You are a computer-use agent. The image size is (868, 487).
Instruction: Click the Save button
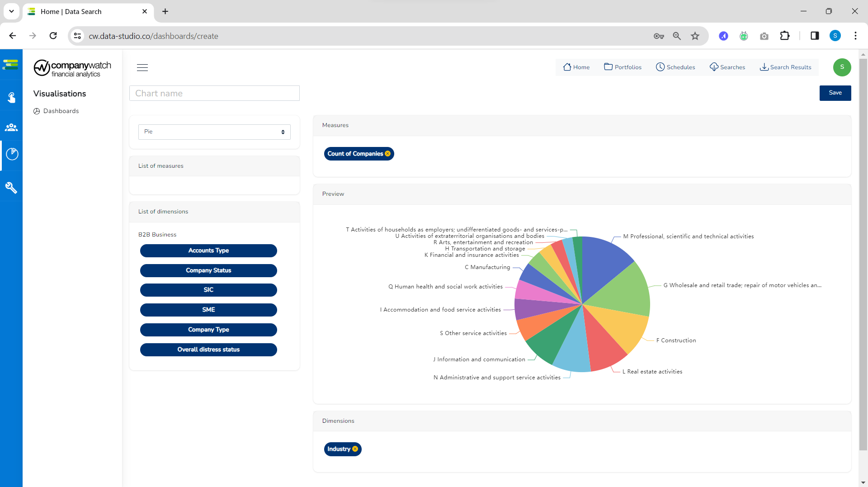click(835, 93)
